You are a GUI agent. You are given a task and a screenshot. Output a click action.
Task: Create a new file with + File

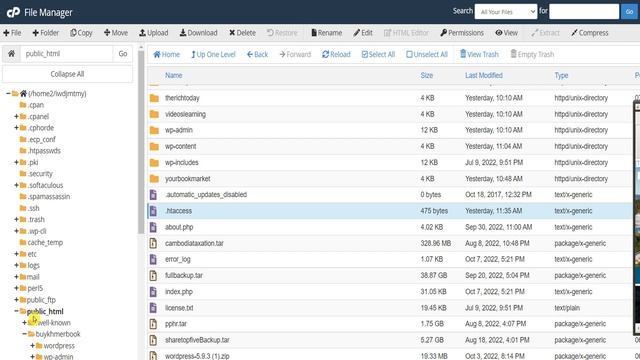click(x=12, y=33)
